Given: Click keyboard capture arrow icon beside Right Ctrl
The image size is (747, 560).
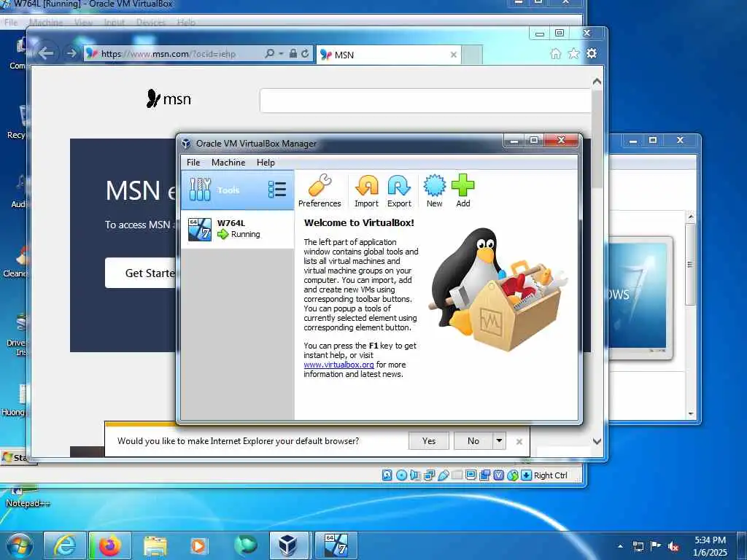Looking at the screenshot, I should (x=526, y=475).
